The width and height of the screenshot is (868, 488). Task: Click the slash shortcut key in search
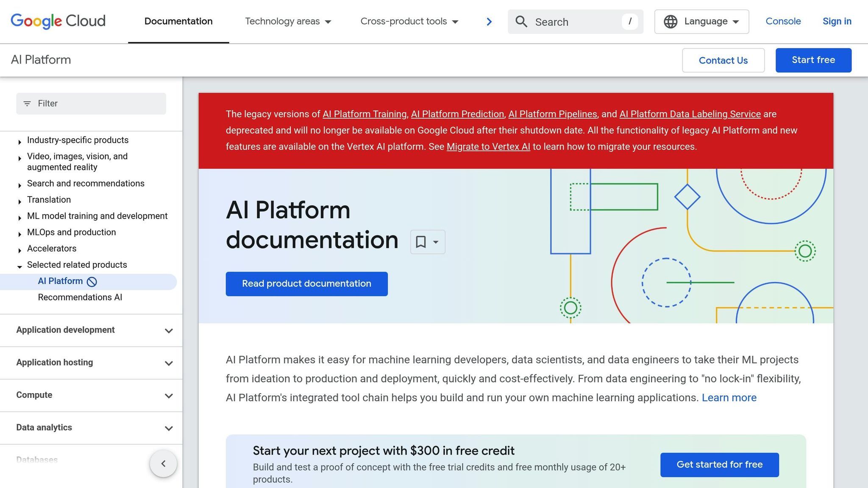click(x=630, y=21)
